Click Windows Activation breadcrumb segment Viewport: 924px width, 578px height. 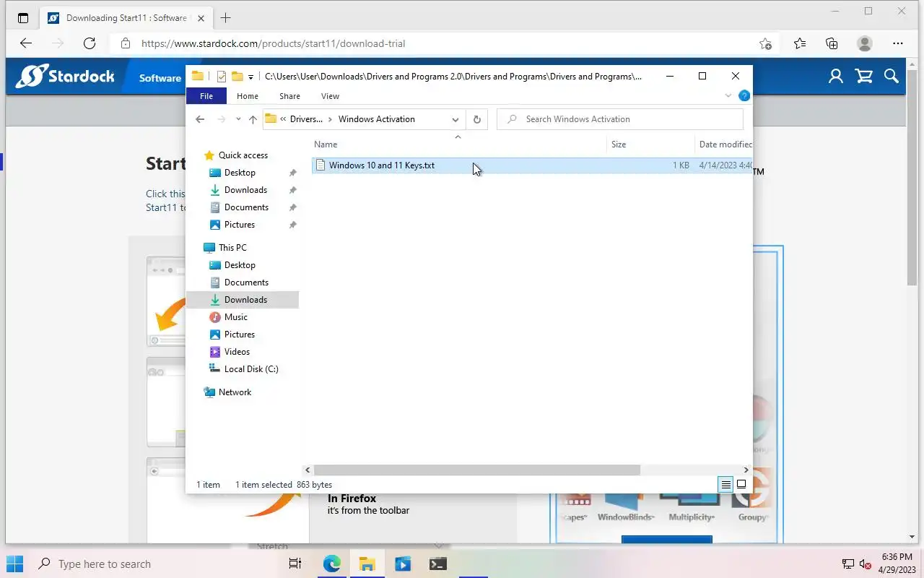376,119
